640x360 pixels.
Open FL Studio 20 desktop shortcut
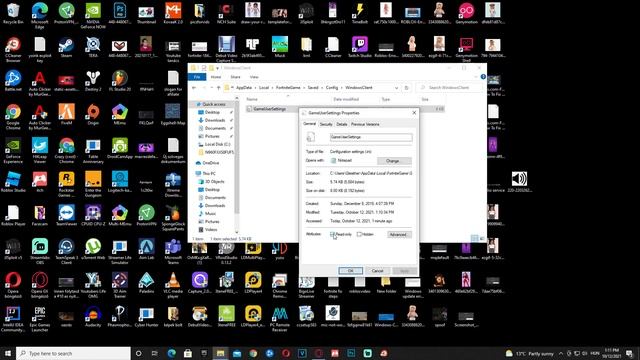pos(120,81)
